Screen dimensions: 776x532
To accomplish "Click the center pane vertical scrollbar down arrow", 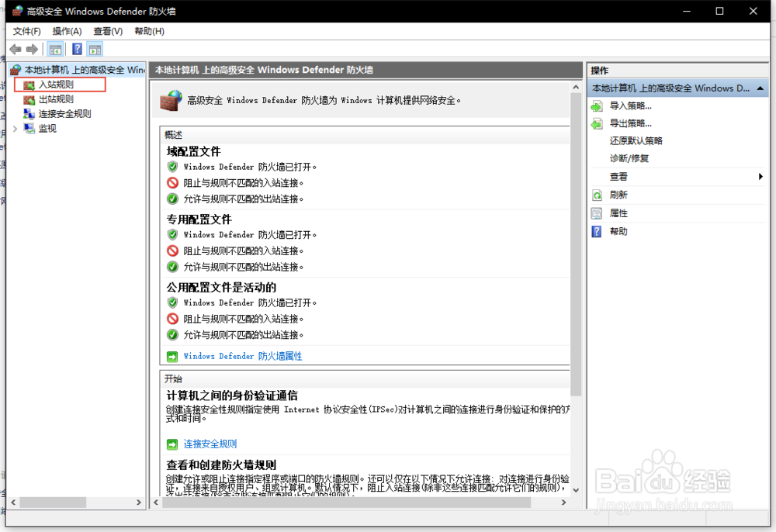I will coord(576,490).
